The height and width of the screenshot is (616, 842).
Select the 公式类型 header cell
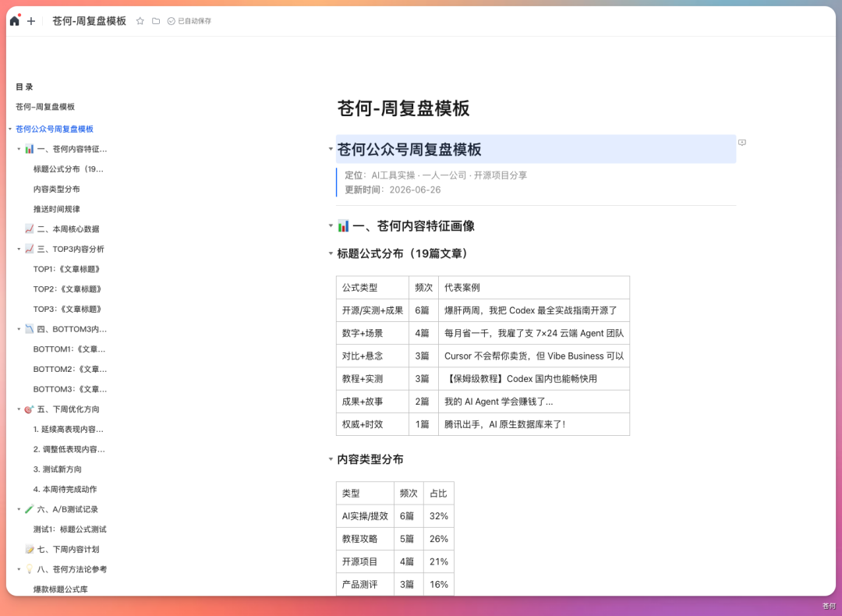(x=372, y=287)
